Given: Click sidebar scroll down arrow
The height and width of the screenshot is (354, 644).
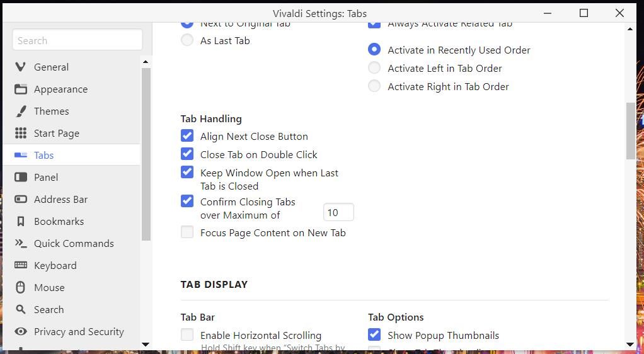Looking at the screenshot, I should tap(146, 345).
